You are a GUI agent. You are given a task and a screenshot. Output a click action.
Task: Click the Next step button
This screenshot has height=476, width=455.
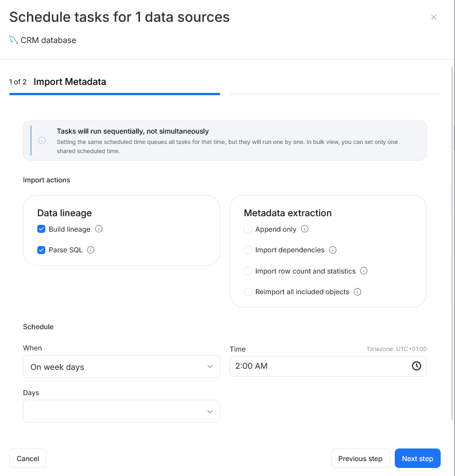[418, 458]
